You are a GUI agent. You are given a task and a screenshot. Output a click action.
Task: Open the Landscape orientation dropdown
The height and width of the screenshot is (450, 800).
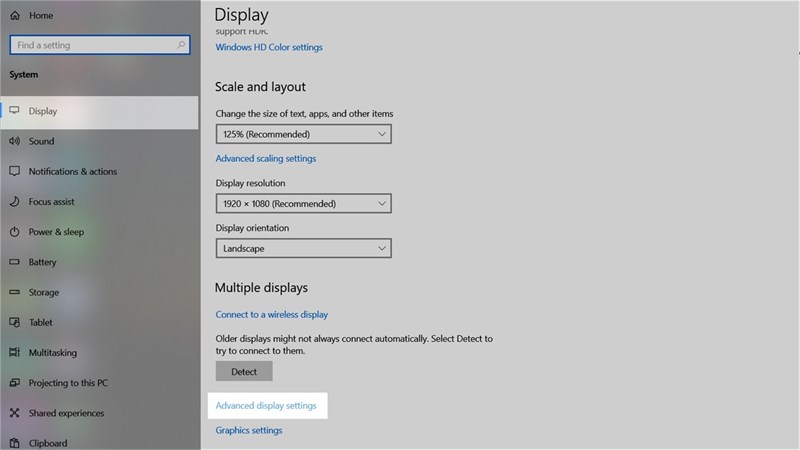pyautogui.click(x=303, y=248)
